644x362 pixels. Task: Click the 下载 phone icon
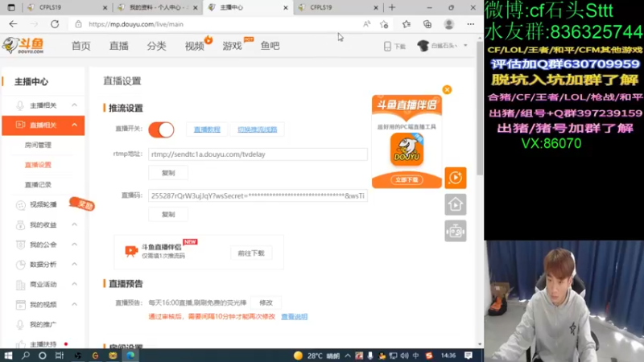tap(387, 46)
